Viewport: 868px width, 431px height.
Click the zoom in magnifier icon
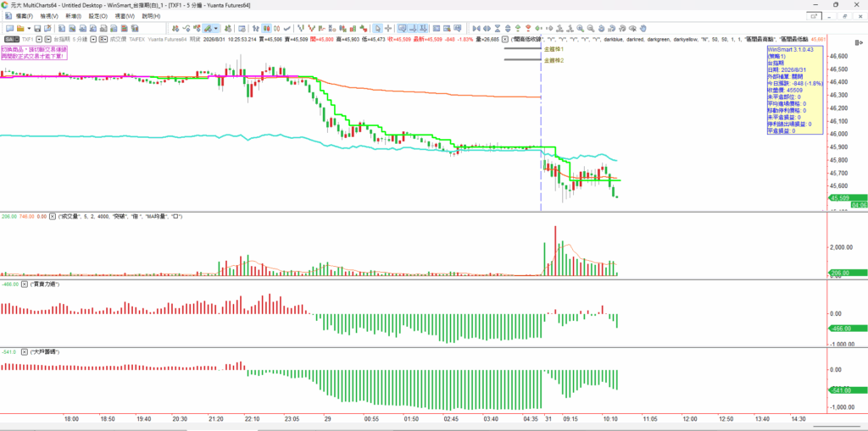tap(580, 28)
